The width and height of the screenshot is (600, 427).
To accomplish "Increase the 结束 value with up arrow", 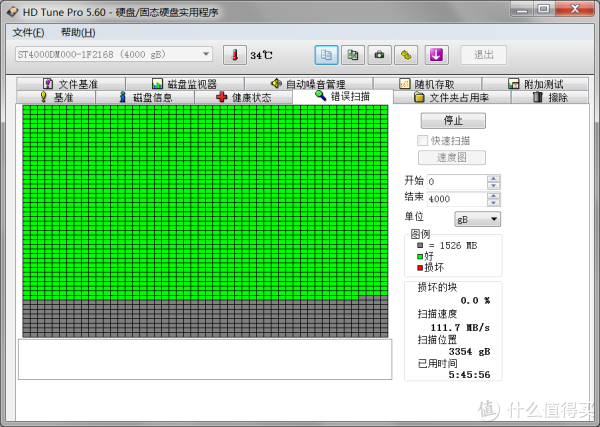I will 494,196.
